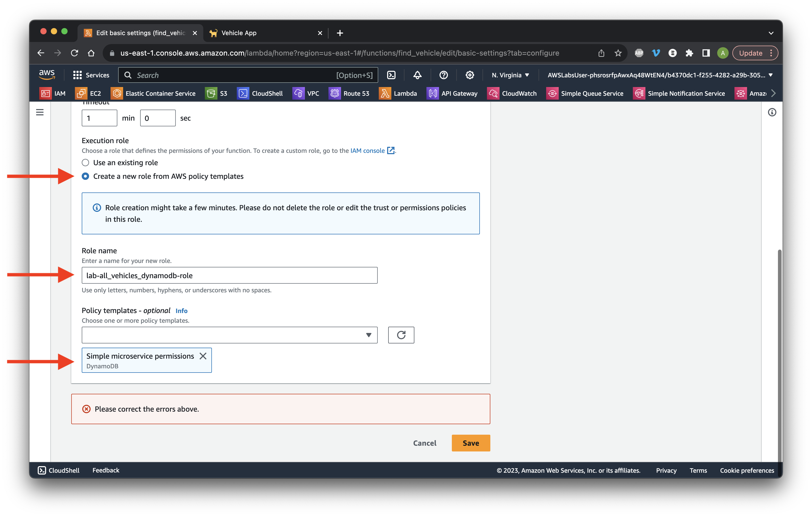Toggle the browser side panel icon
Screen dimensions: 812x517
point(706,53)
